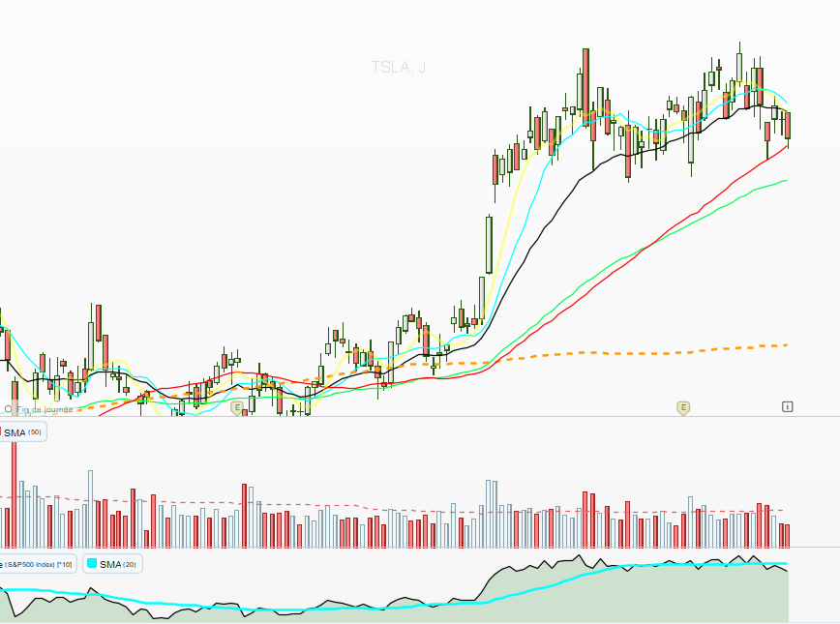Switch to the daily 'J' timeframe label
840x624 pixels.
pyautogui.click(x=420, y=69)
